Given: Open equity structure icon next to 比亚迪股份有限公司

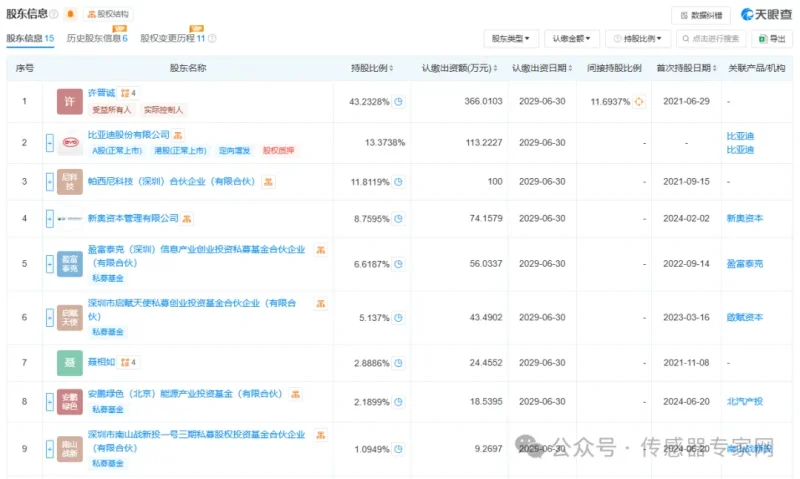Looking at the screenshot, I should [x=178, y=135].
